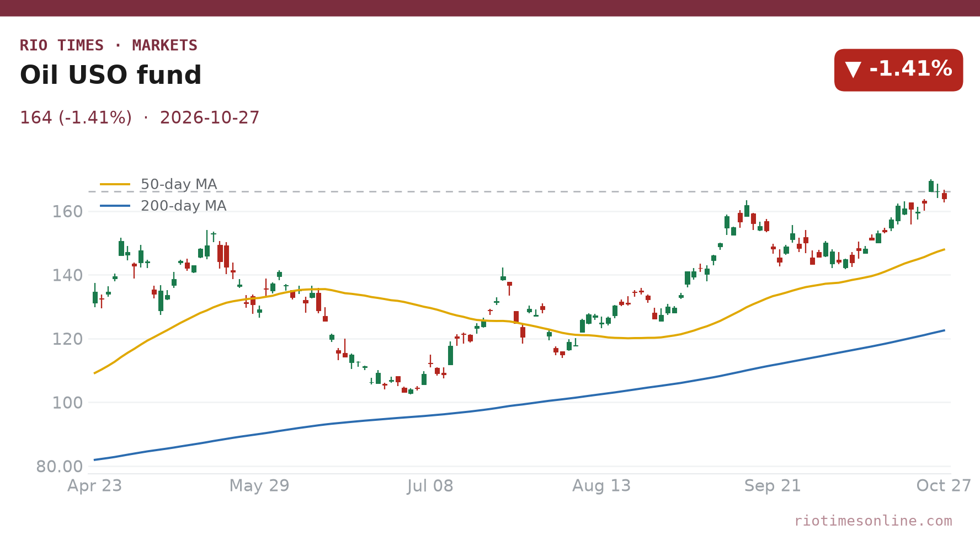Click the 'Jul 08' x-axis date label
The width and height of the screenshot is (980, 551).
coord(430,486)
